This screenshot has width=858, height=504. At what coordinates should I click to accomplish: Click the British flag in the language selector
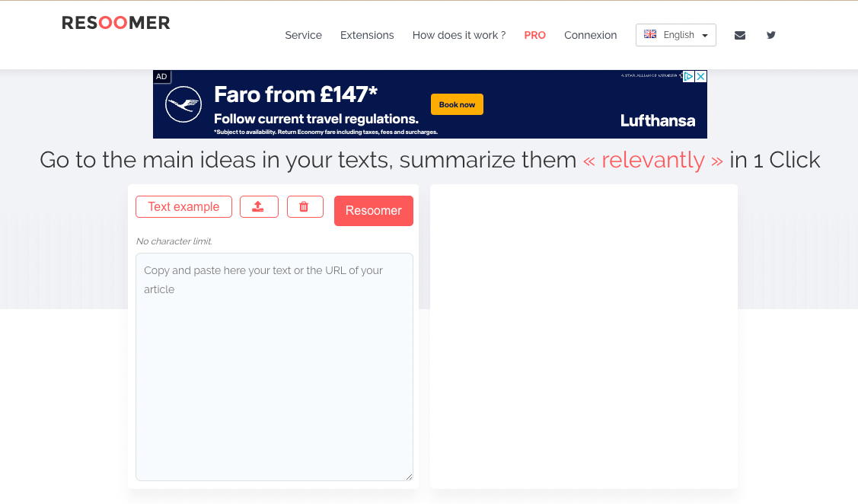click(649, 34)
